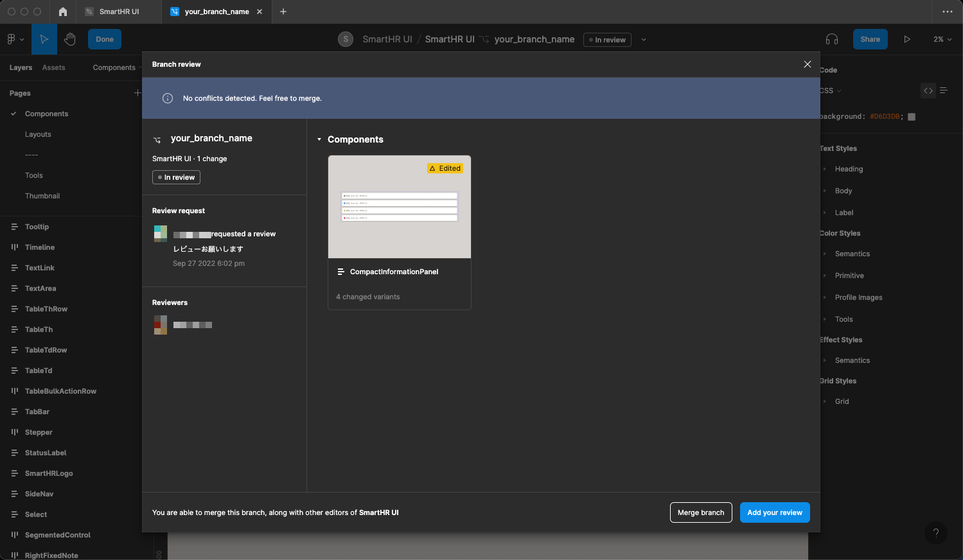This screenshot has height=560, width=963.
Task: Add a new page with plus icon
Action: (x=137, y=93)
